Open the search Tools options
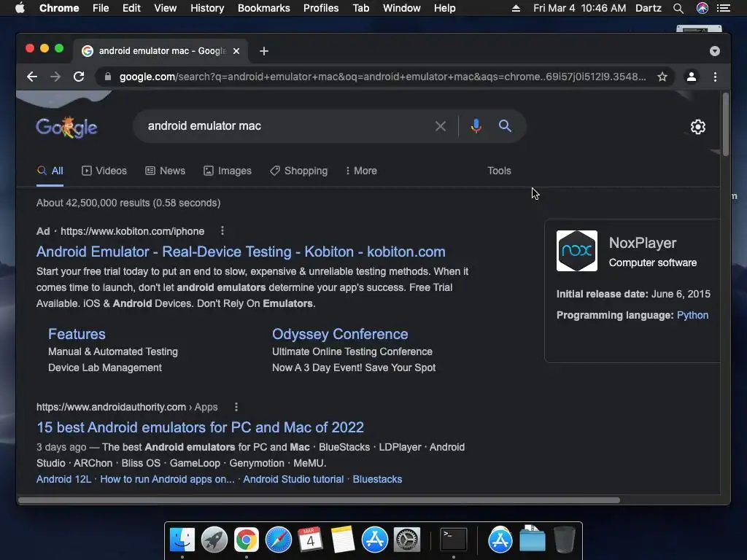Image resolution: width=747 pixels, height=560 pixels. (x=499, y=171)
